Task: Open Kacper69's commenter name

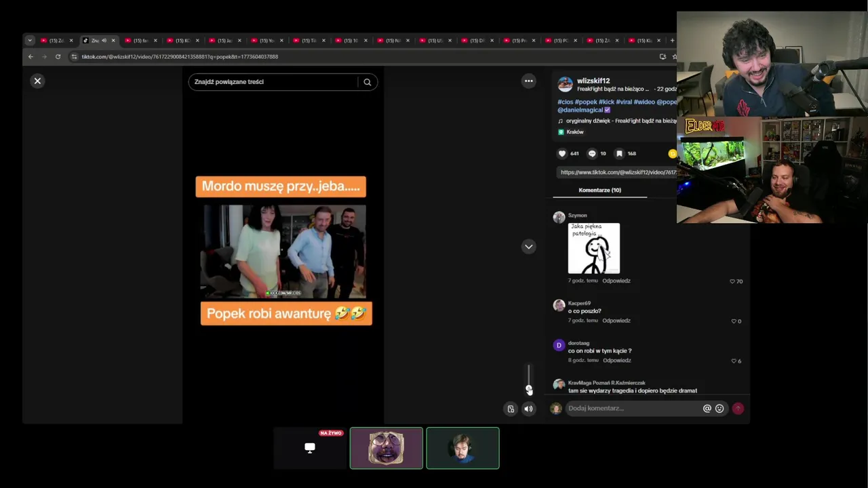Action: pyautogui.click(x=579, y=303)
